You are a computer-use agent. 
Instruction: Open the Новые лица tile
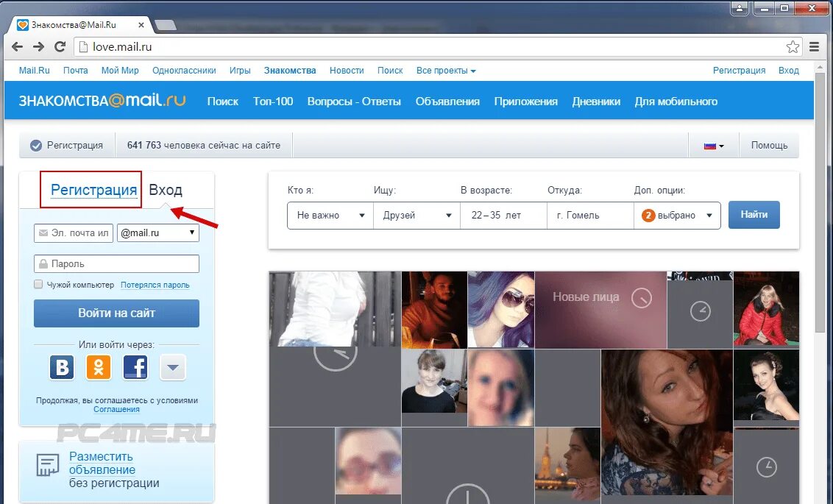600,310
